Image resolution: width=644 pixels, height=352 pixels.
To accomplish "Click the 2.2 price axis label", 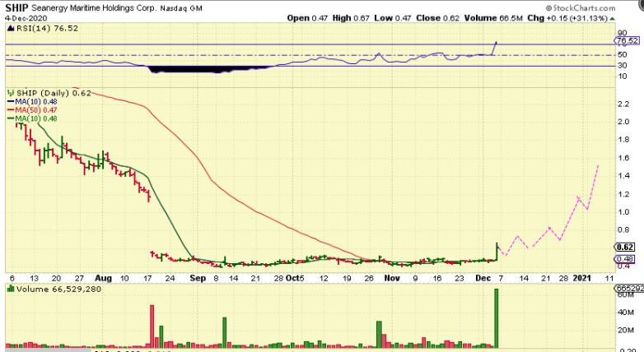I will click(x=623, y=104).
